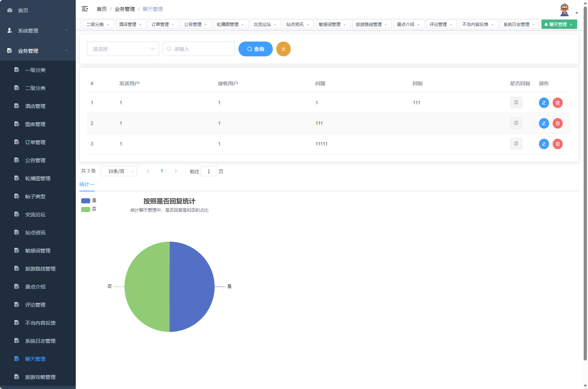The image size is (588, 389).
Task: Click the orange export/download button
Action: pyautogui.click(x=284, y=49)
